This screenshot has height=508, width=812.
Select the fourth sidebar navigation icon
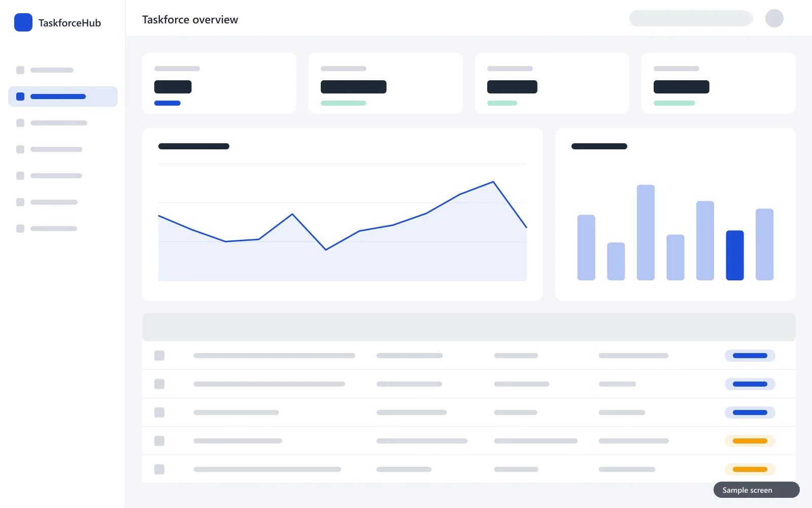pyautogui.click(x=20, y=149)
